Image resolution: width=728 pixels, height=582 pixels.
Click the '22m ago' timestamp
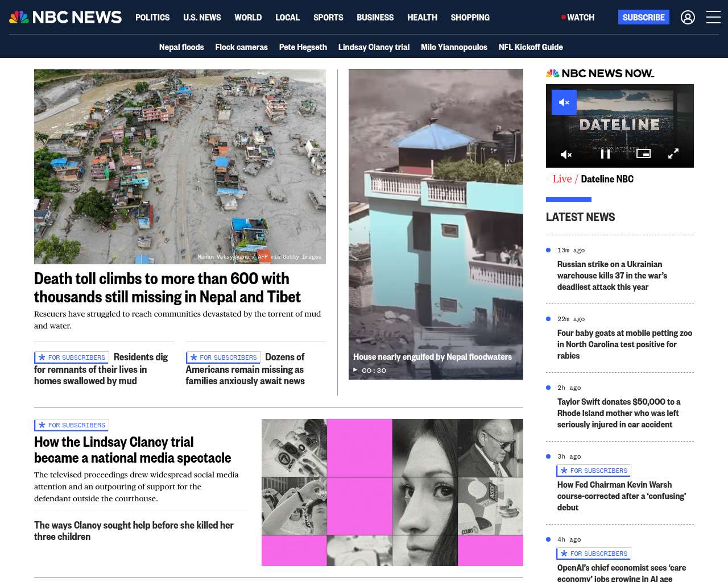click(x=571, y=319)
